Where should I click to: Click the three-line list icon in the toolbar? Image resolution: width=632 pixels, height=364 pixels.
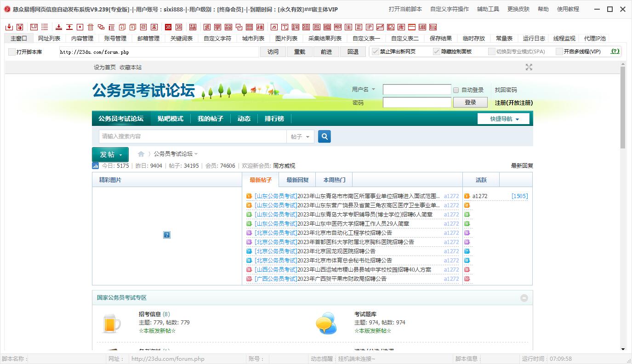point(45,27)
